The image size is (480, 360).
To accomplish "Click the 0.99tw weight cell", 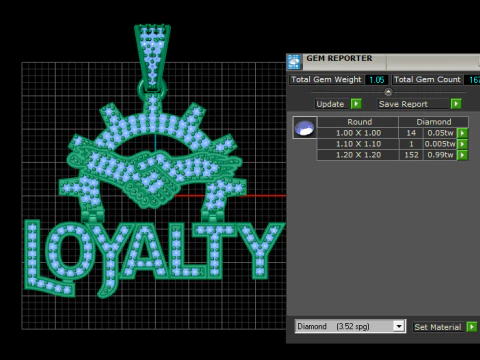I will coord(440,155).
